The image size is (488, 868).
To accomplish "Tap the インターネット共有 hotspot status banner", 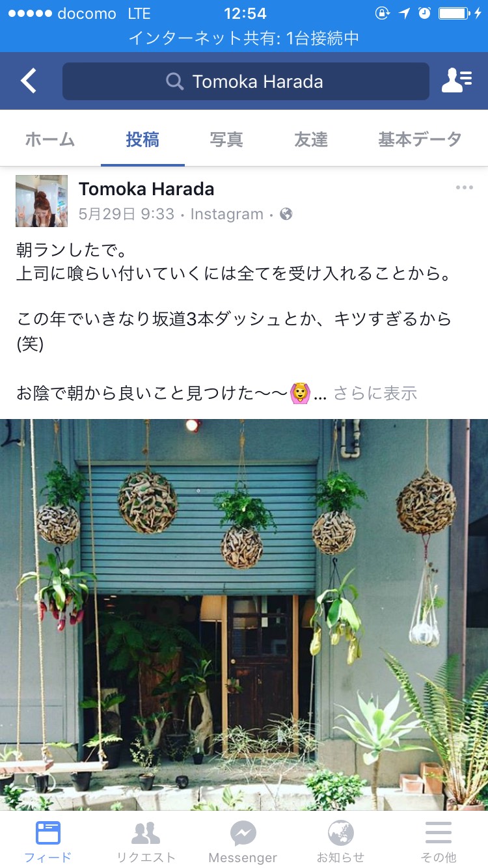I will (x=244, y=38).
